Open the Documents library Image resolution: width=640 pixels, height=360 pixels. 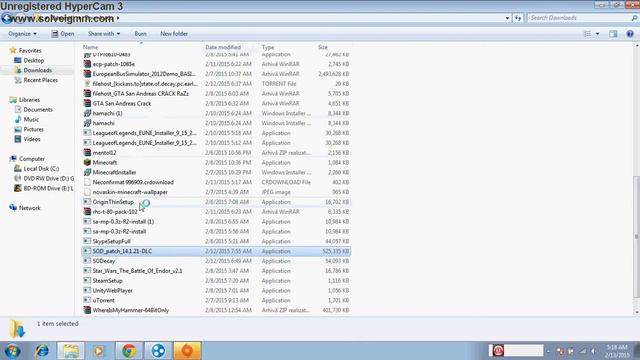(x=38, y=109)
